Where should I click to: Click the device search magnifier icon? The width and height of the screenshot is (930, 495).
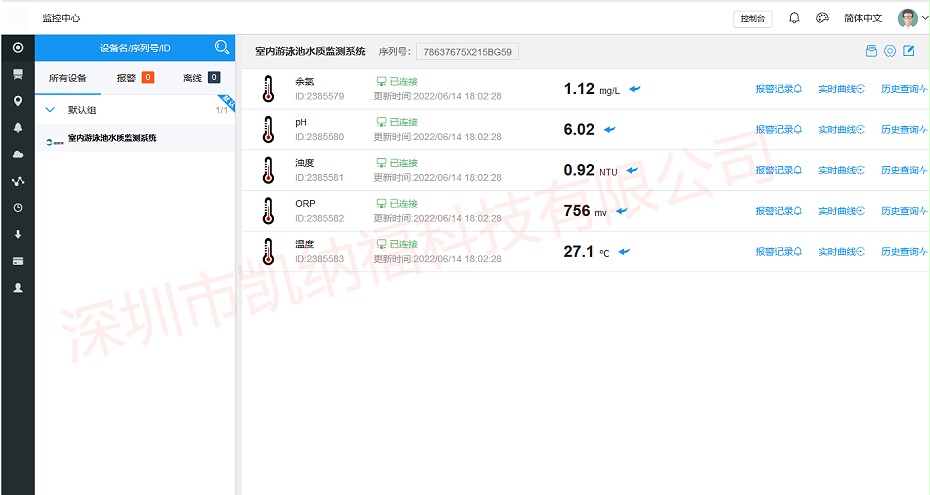coord(222,47)
